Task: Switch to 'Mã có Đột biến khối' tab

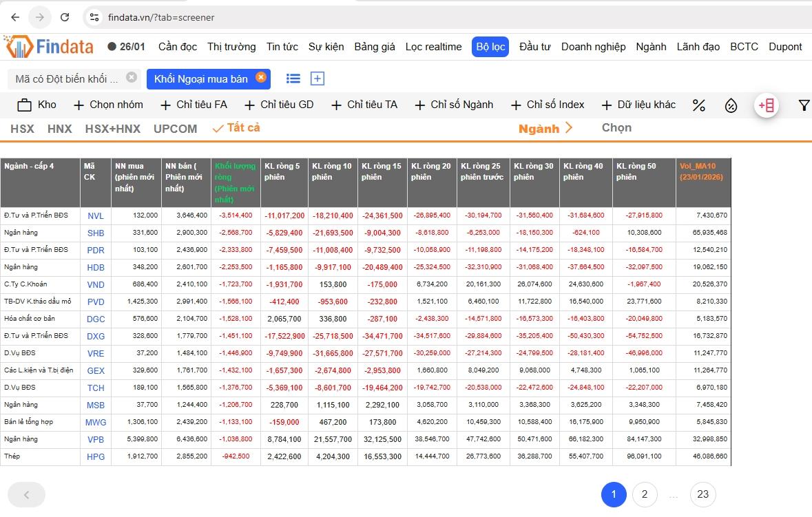Action: click(66, 78)
